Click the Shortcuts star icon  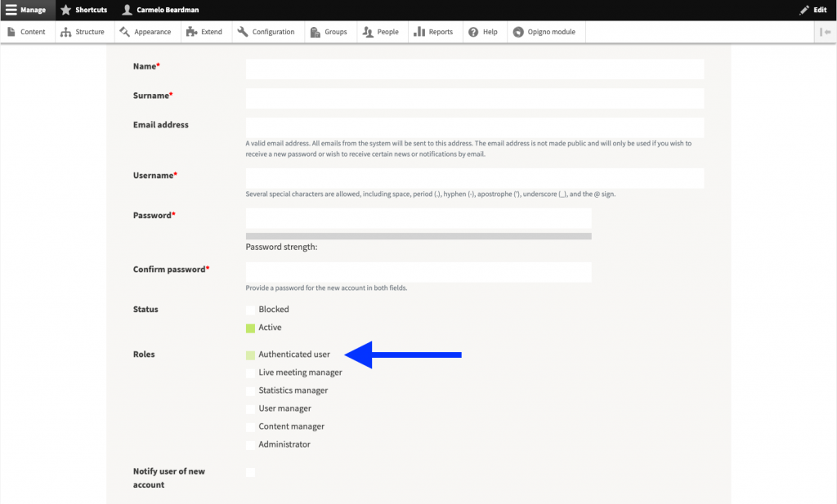click(x=65, y=10)
